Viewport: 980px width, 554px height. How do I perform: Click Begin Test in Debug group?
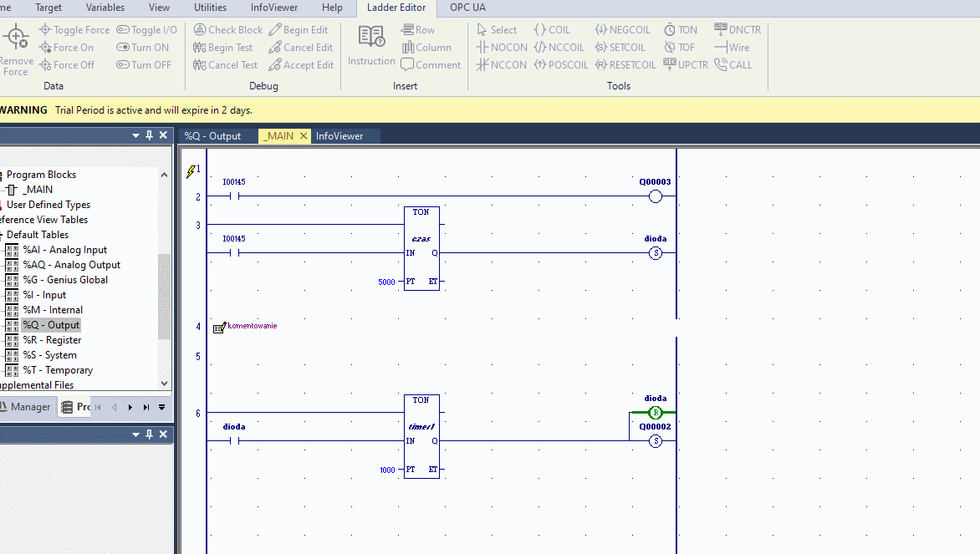(223, 48)
